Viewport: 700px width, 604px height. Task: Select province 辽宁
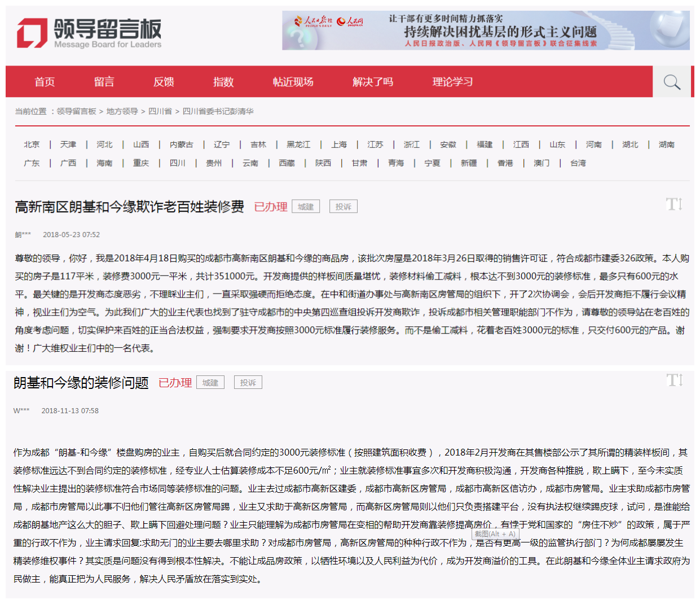coord(222,145)
